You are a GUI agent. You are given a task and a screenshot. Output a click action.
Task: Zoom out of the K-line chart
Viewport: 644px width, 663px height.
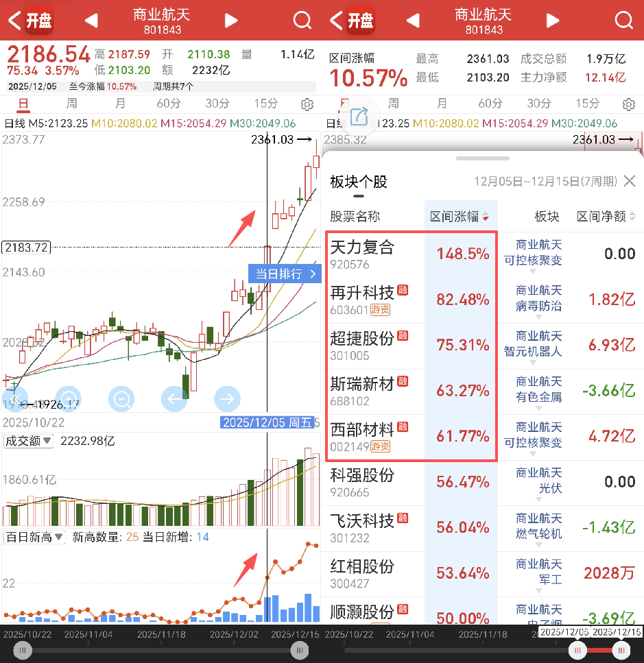click(121, 398)
